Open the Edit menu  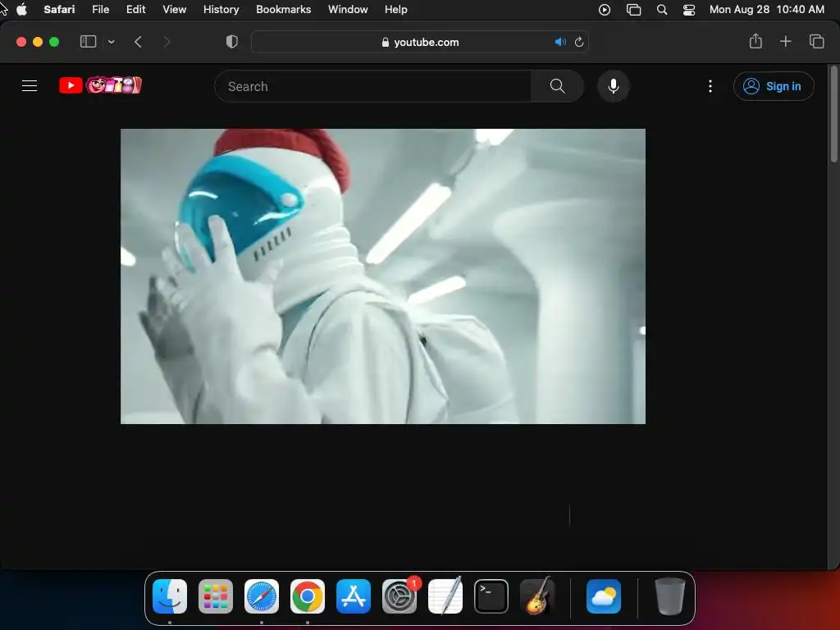135,10
